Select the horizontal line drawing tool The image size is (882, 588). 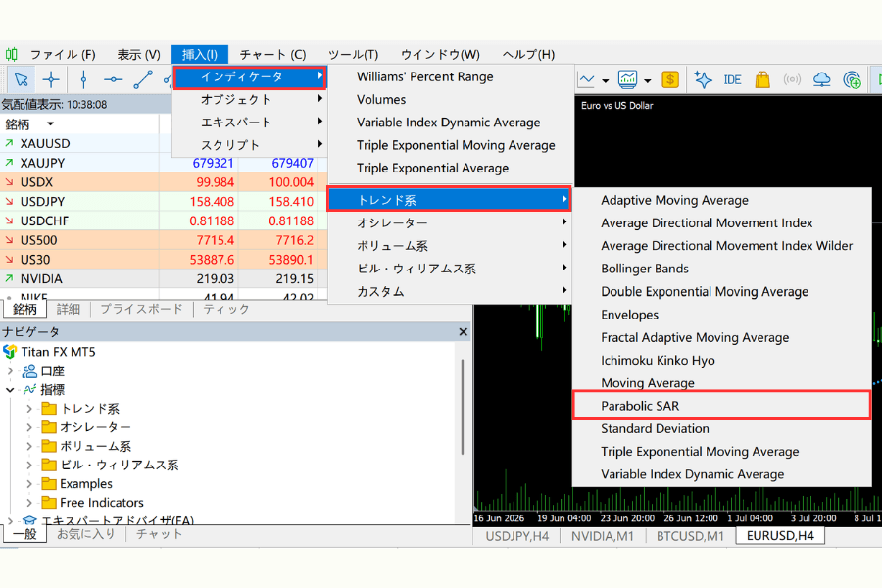coord(113,80)
